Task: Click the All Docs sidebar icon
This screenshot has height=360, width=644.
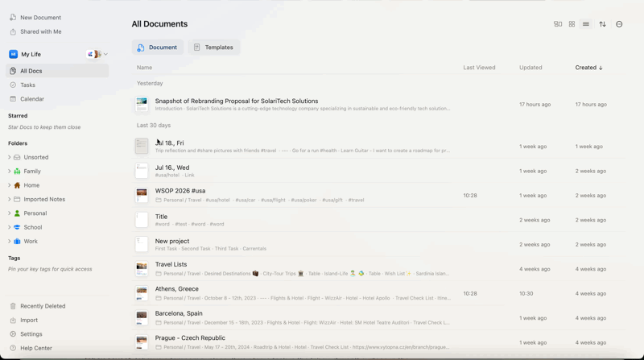Action: coord(13,71)
